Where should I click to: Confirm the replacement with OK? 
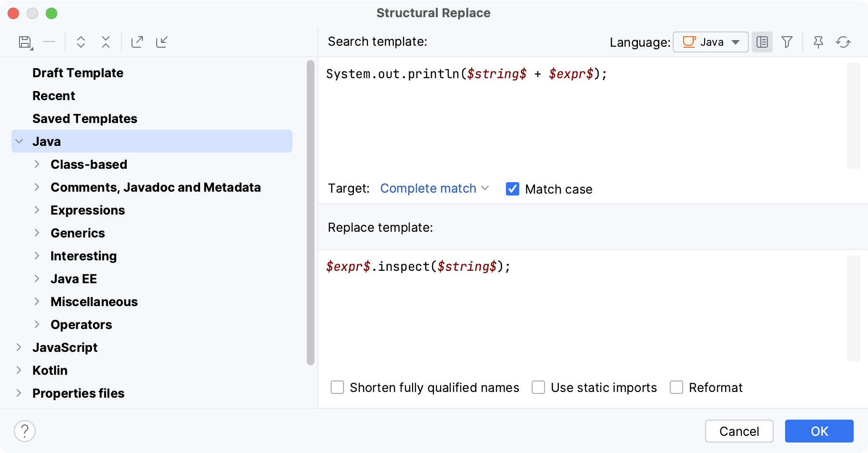coord(819,431)
